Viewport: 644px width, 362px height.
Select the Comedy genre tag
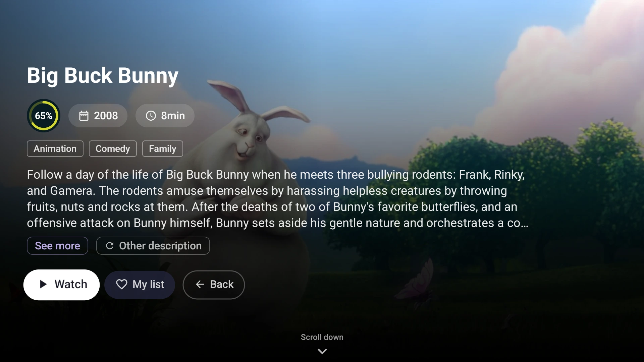[113, 149]
